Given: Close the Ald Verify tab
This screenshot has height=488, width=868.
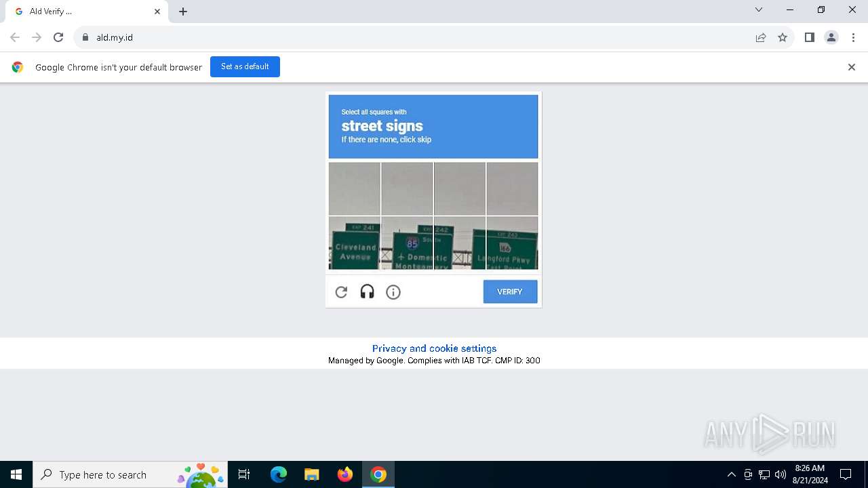Looking at the screenshot, I should pos(157,12).
